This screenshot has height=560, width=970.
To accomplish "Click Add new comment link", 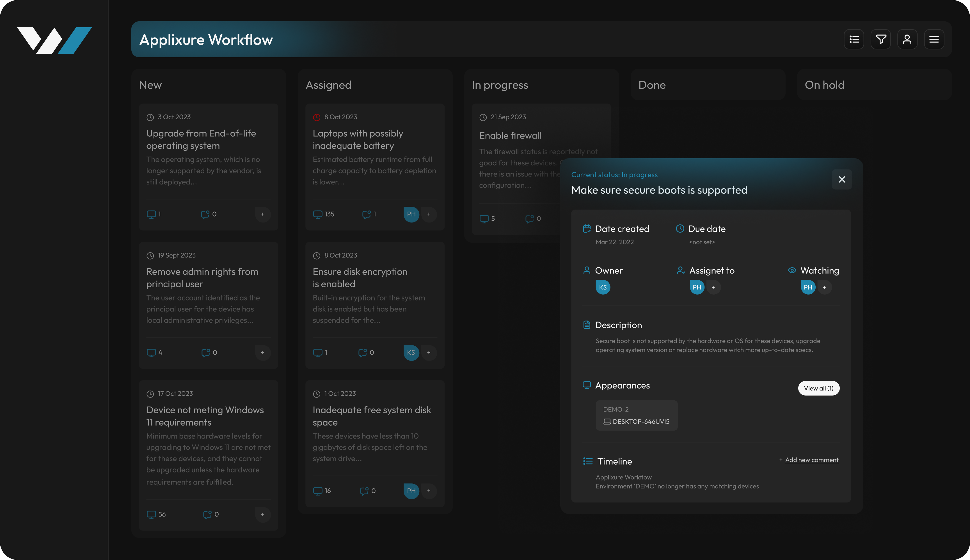I will tap(811, 460).
